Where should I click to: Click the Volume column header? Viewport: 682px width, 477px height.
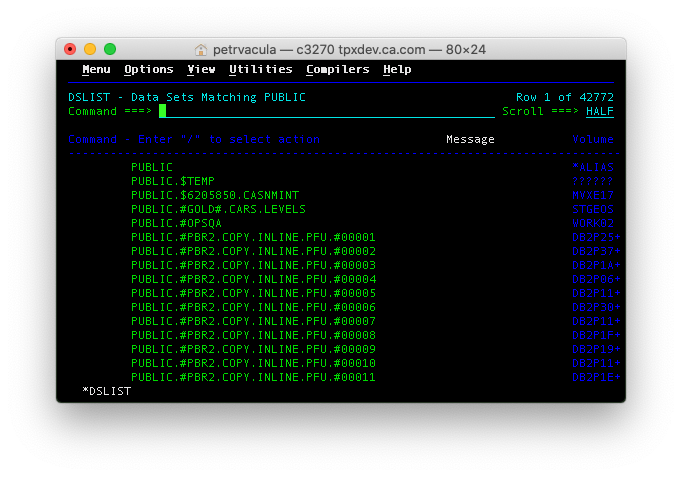coord(593,140)
